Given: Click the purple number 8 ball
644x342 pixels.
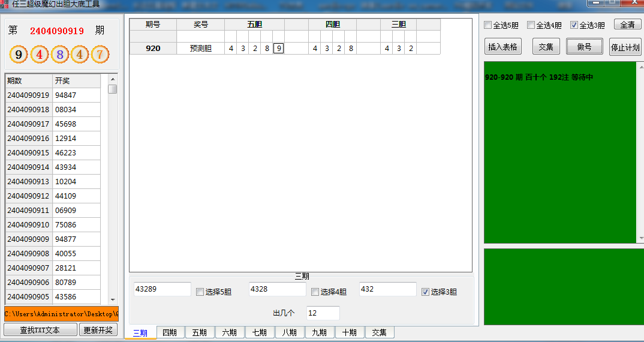Looking at the screenshot, I should [59, 55].
